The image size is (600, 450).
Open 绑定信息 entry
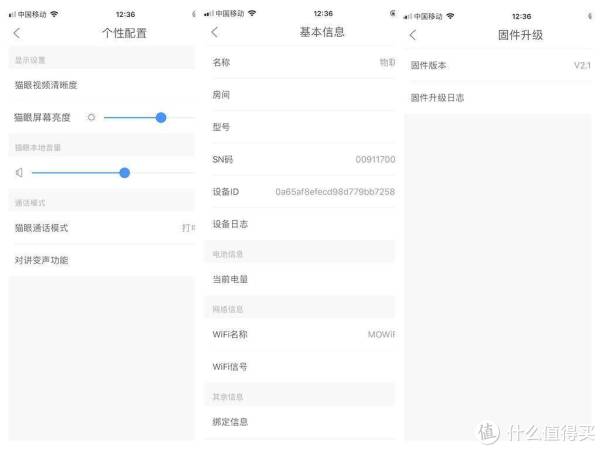click(300, 421)
